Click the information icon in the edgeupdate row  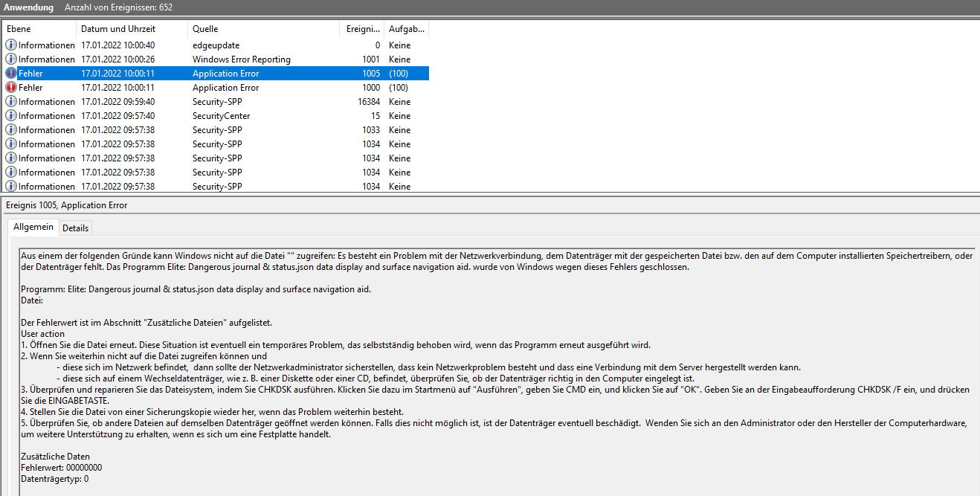[x=10, y=45]
